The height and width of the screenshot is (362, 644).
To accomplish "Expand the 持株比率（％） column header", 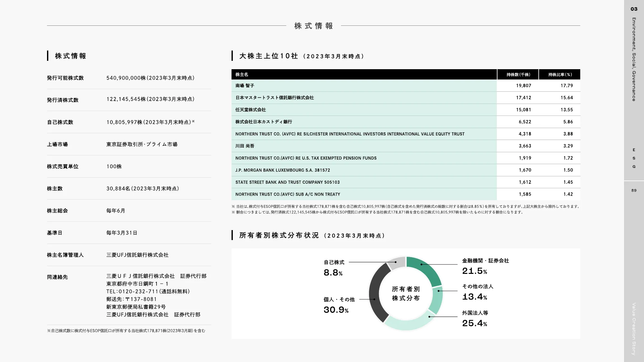I will [560, 74].
